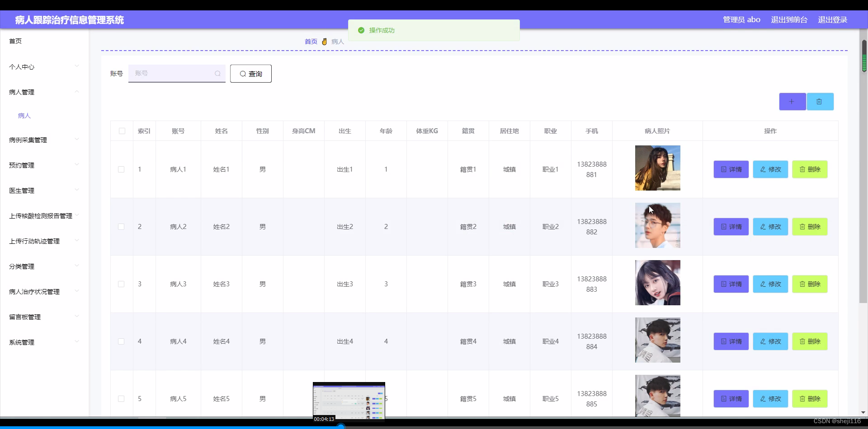
Task: Check the row checkbox for 病人4
Action: 122,341
